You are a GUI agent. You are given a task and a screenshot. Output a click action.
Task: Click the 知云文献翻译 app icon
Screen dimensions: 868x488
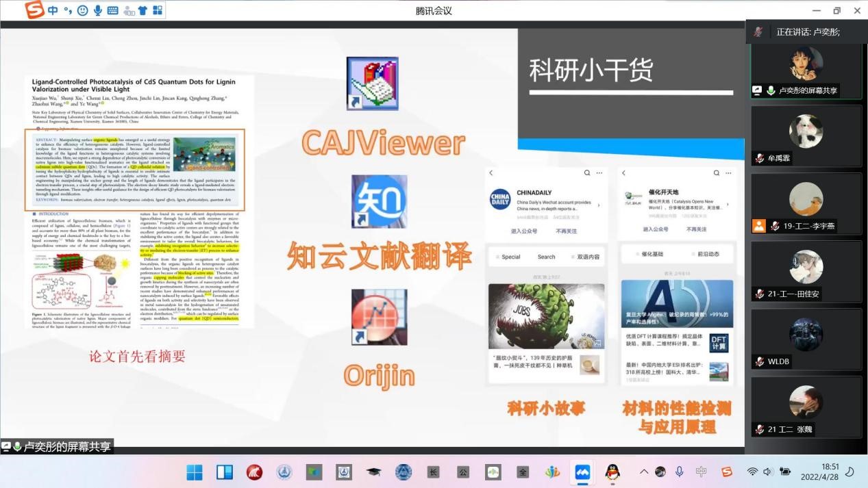point(379,201)
